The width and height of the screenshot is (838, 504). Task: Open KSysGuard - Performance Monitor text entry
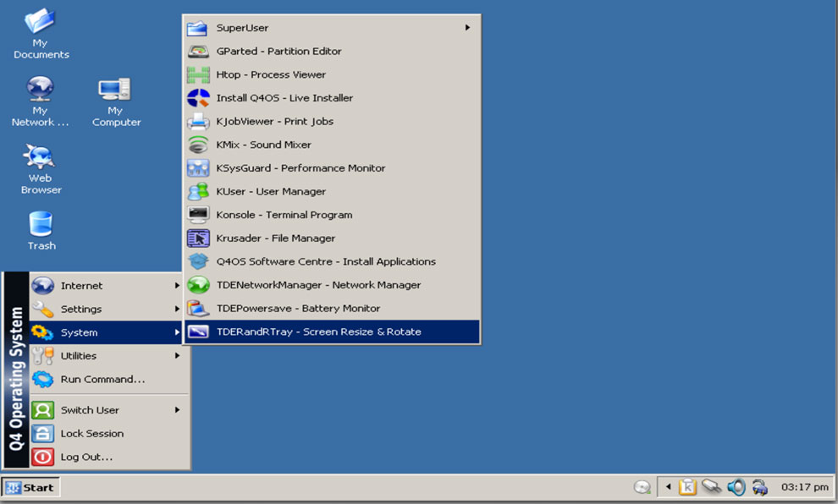click(x=300, y=168)
